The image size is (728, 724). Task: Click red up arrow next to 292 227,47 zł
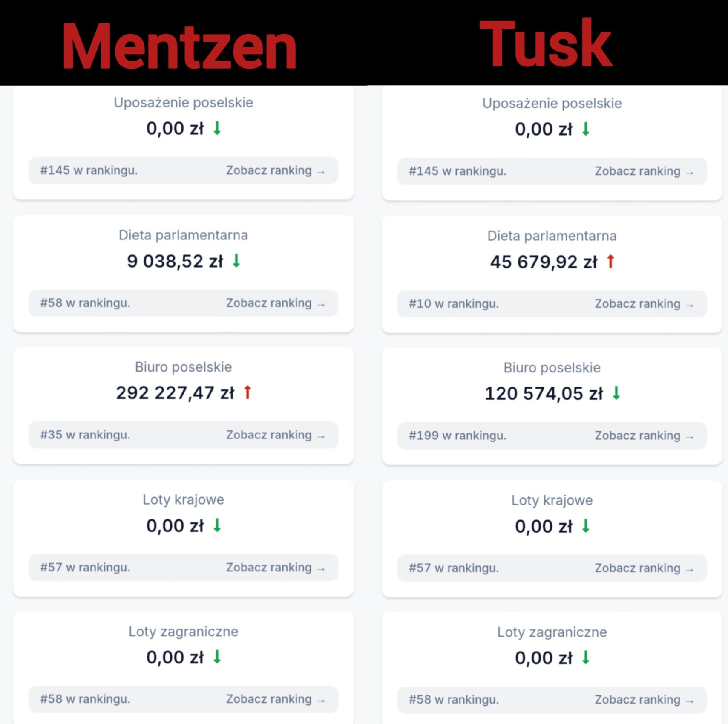247,392
